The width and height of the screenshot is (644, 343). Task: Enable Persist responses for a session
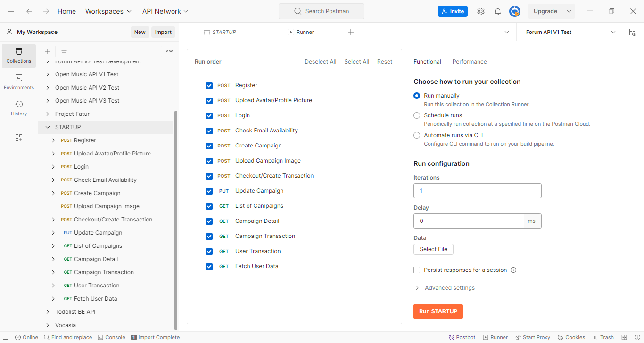pos(417,270)
